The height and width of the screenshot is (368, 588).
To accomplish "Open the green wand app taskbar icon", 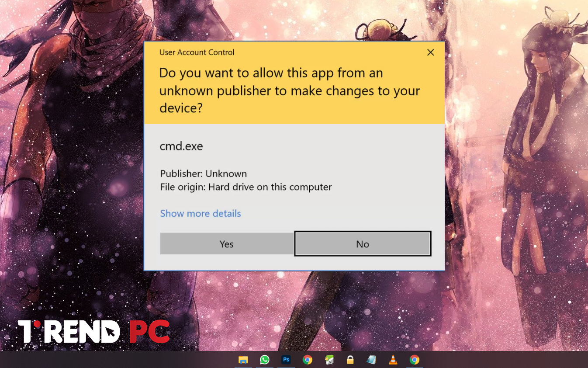I will (329, 360).
